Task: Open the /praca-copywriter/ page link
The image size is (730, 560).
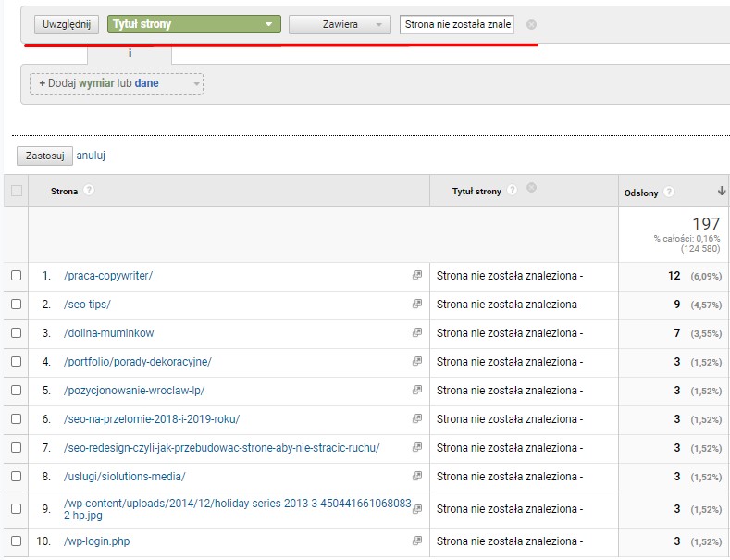Action: tap(108, 275)
